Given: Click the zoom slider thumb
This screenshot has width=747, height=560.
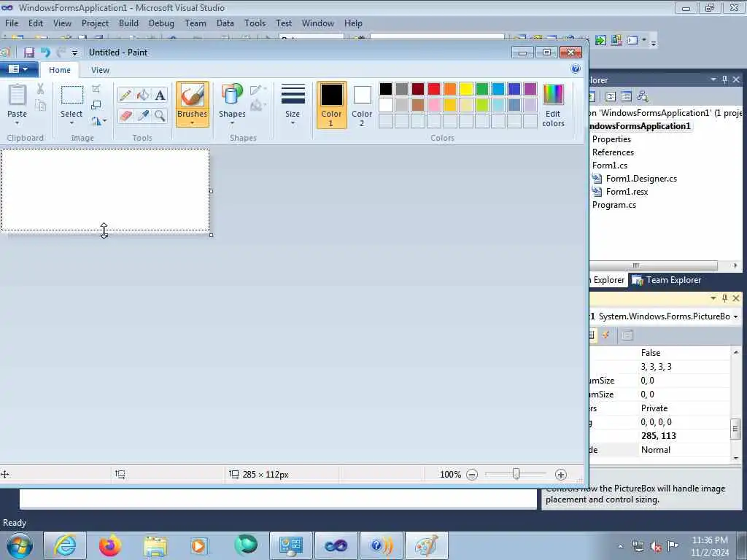Looking at the screenshot, I should [x=516, y=474].
